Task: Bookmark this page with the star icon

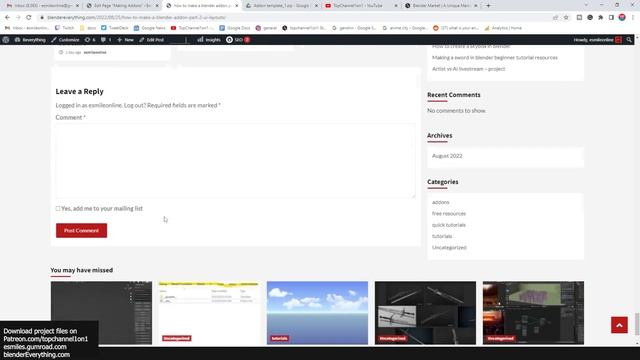Action: pyautogui.click(x=566, y=18)
